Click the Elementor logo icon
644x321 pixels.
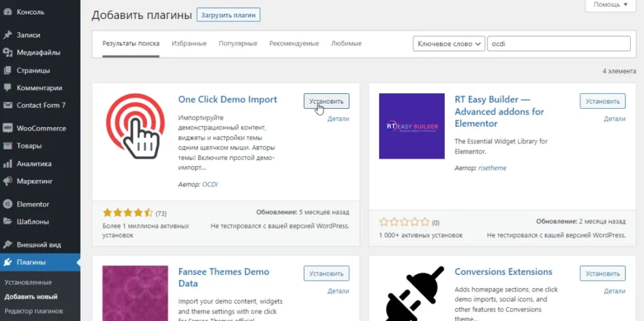point(8,204)
